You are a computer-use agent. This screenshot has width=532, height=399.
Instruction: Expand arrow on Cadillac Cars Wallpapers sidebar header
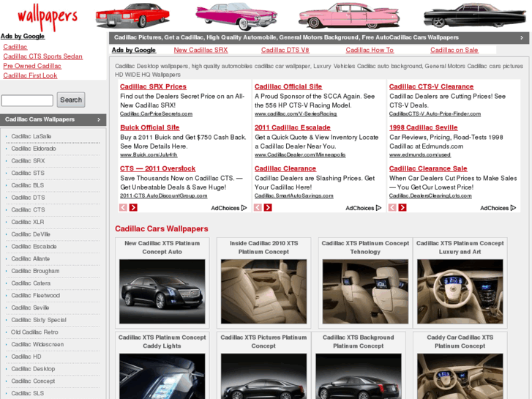click(x=99, y=119)
